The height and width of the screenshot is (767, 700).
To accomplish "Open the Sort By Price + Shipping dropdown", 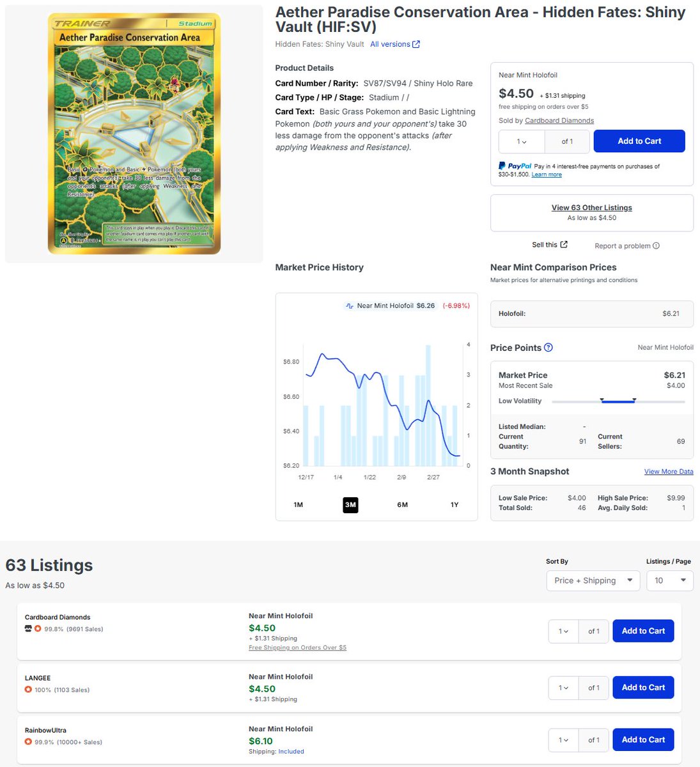I will click(593, 580).
